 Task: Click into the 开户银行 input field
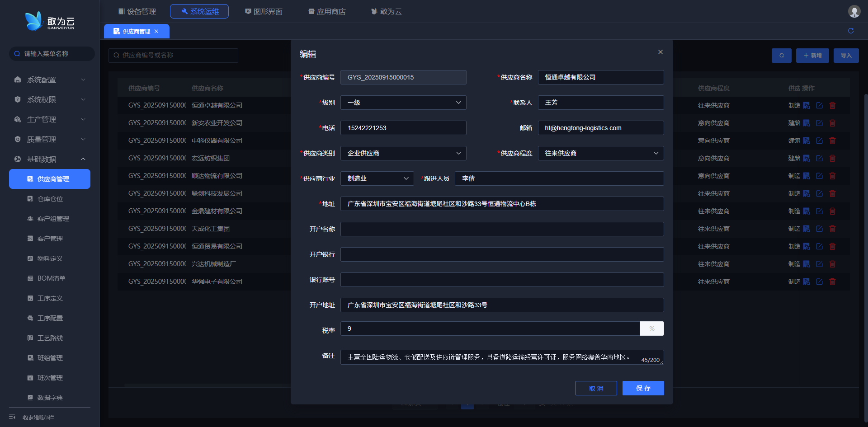[x=502, y=254]
